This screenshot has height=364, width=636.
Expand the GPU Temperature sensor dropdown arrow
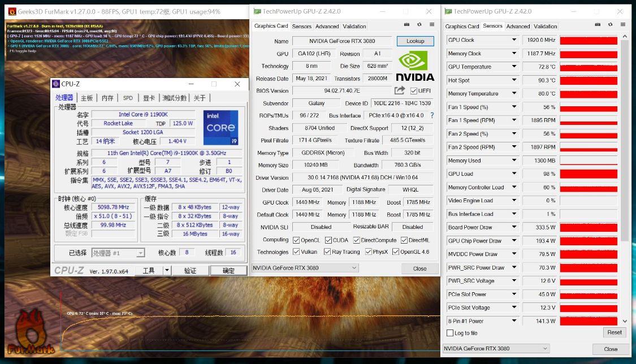coord(514,67)
